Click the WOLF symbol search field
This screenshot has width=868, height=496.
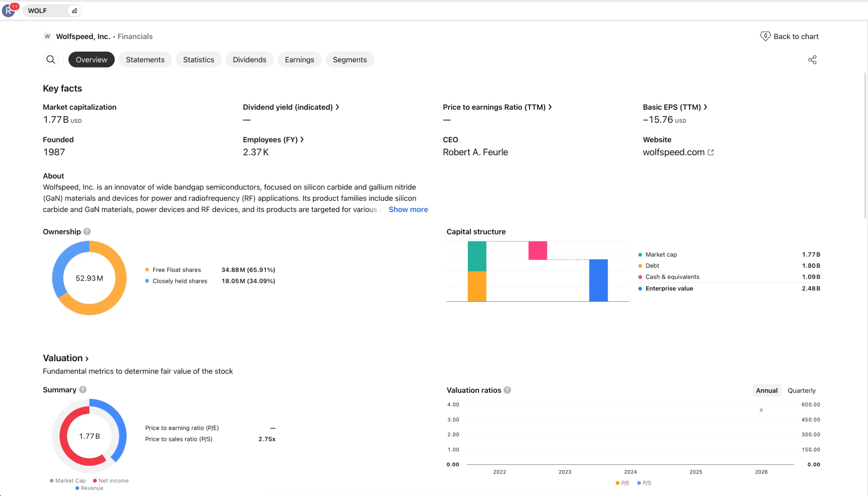coord(46,11)
